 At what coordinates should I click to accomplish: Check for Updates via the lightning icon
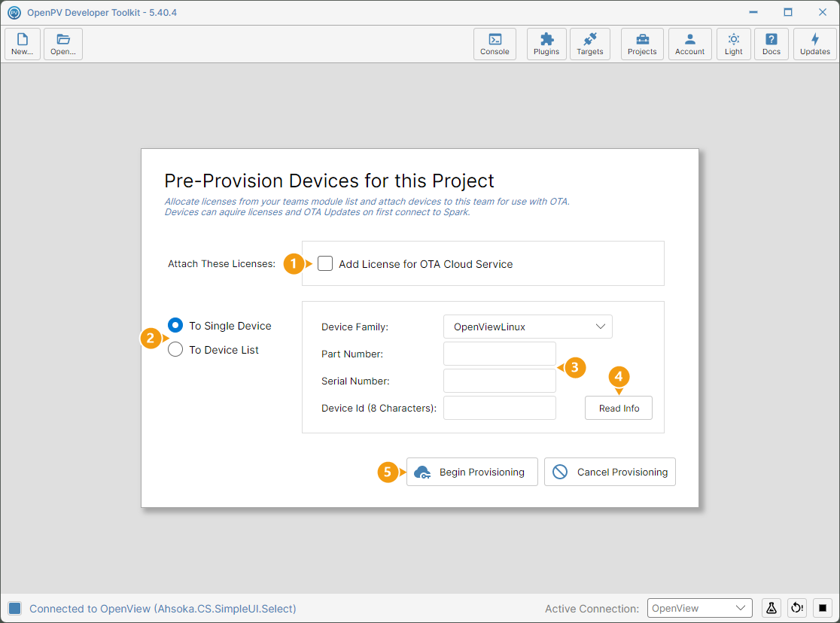pos(815,44)
